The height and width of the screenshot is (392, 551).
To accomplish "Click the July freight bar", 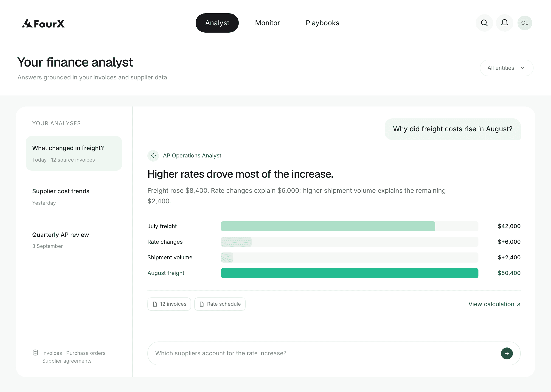I will pyautogui.click(x=328, y=226).
